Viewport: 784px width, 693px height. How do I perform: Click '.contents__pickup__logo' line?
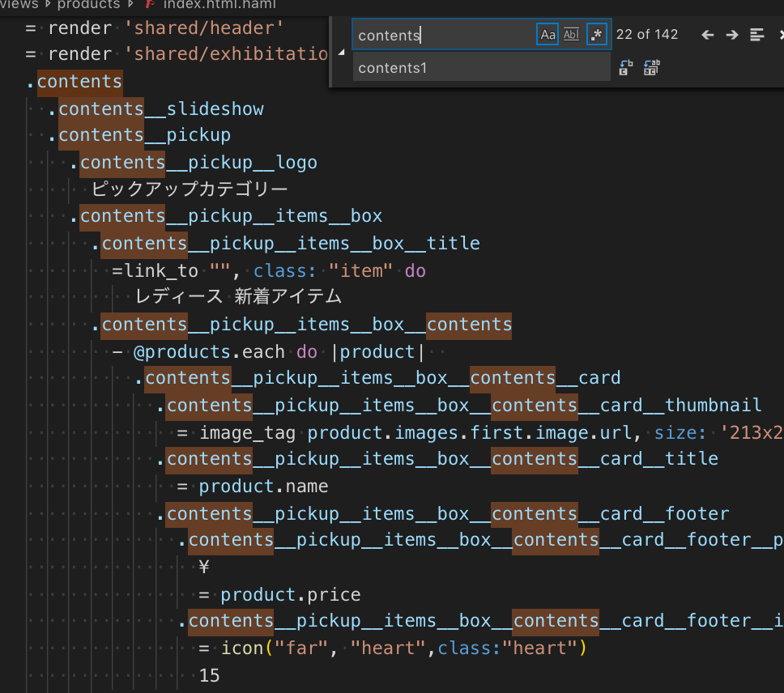click(193, 163)
